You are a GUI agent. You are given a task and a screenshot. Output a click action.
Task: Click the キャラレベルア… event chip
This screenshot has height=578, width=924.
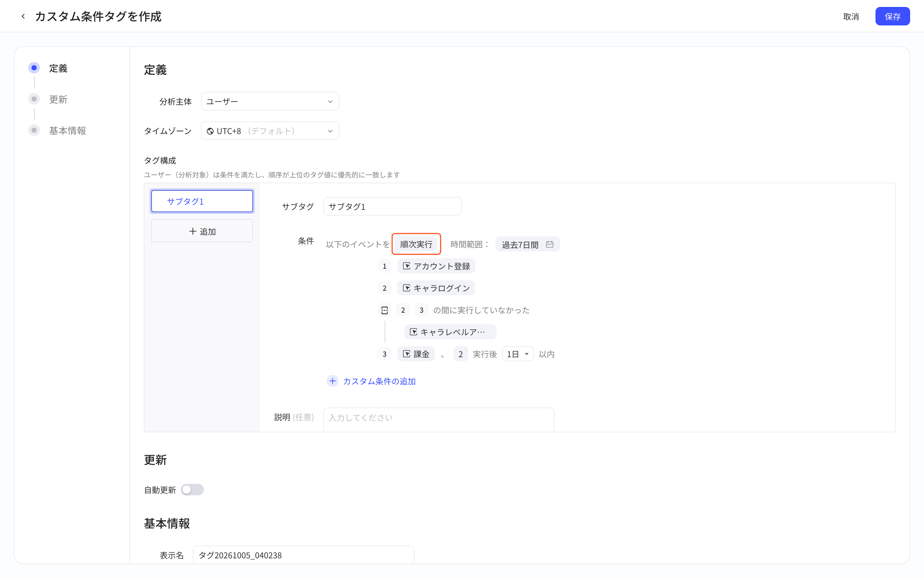tap(450, 332)
